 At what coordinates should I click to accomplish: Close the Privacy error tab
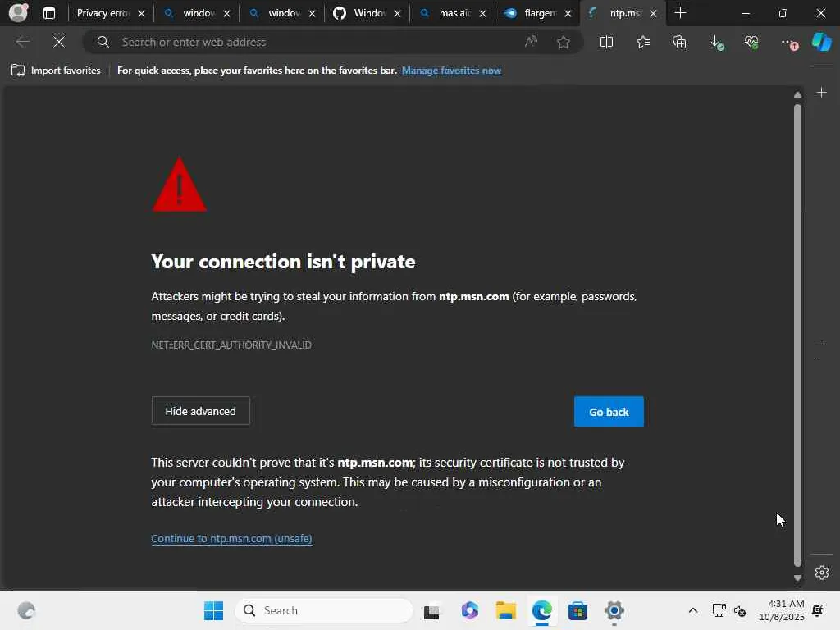(141, 13)
